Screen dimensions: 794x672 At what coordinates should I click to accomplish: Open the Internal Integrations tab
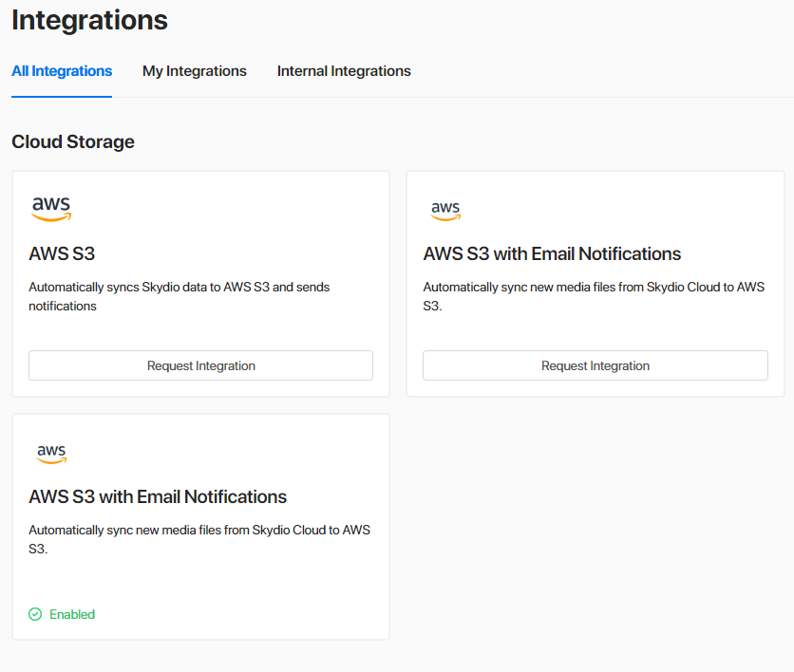click(x=344, y=71)
